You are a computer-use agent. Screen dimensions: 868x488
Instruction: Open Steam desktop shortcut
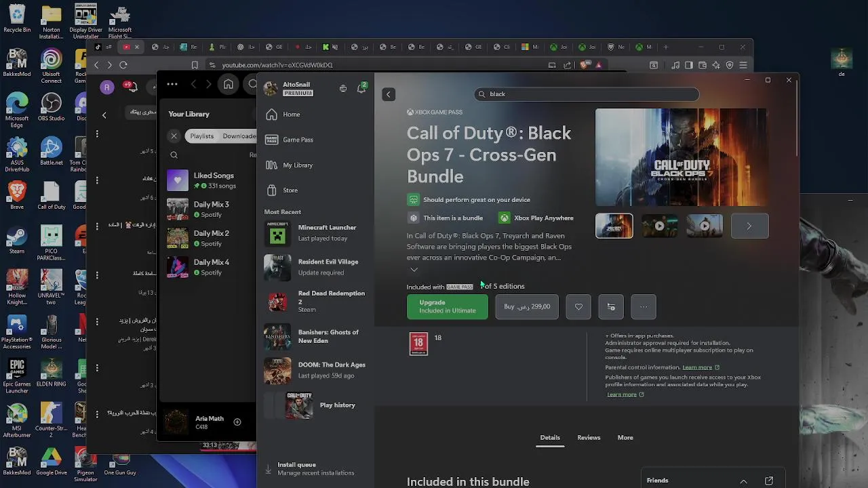pos(17,241)
